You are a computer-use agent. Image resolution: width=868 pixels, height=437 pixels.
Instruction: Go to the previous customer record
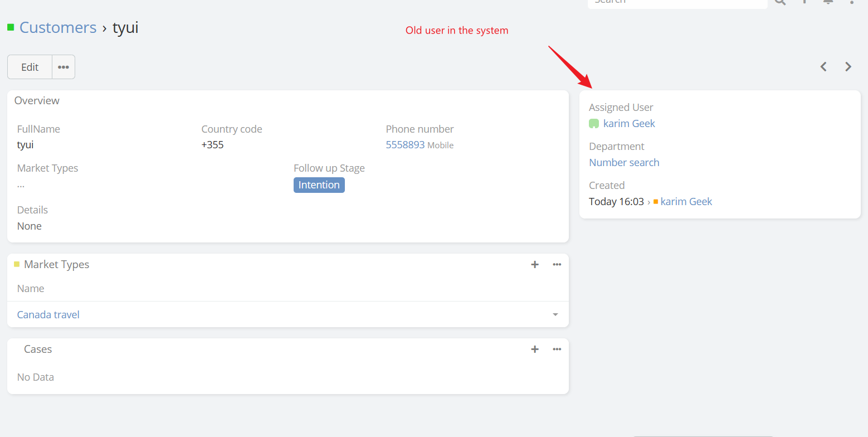pyautogui.click(x=823, y=67)
